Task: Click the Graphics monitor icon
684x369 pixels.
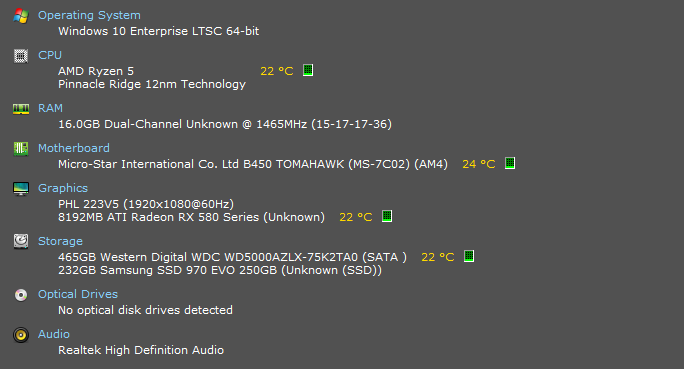Action: 21,189
